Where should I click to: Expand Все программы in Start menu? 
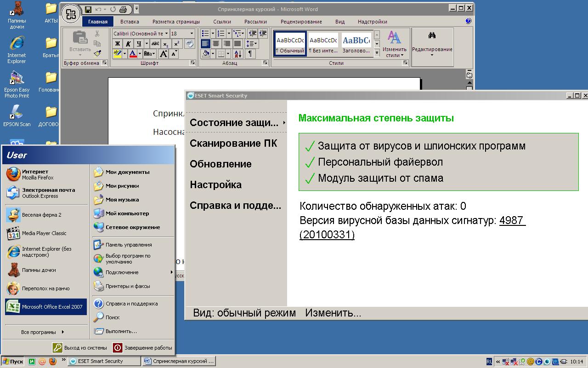[43, 332]
